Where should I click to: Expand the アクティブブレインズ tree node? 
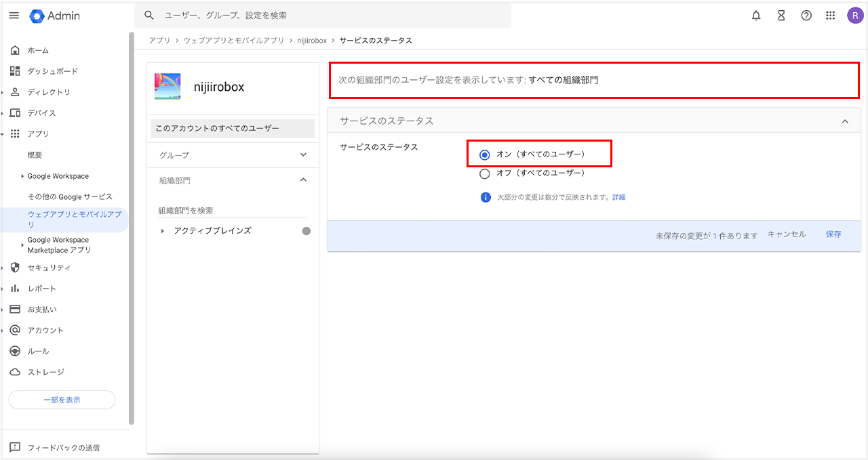click(x=163, y=231)
